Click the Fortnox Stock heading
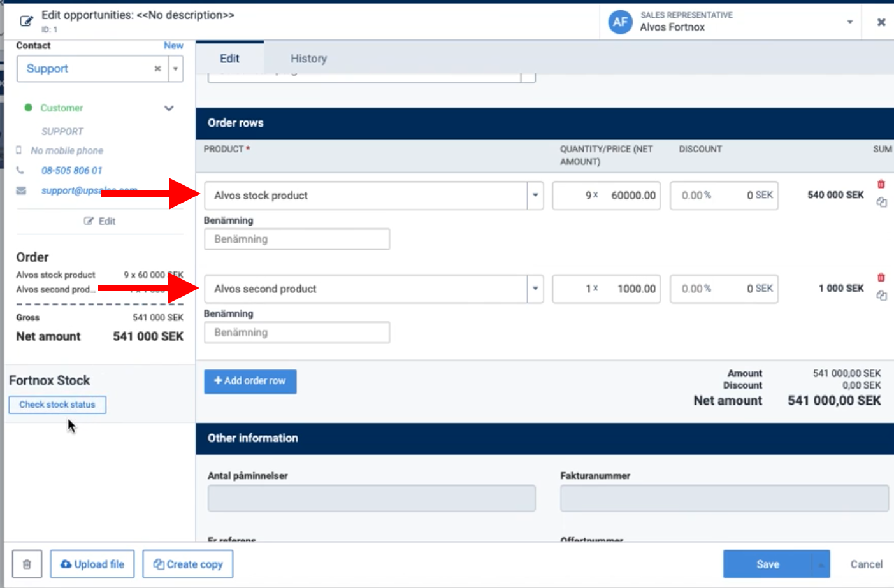Image resolution: width=894 pixels, height=588 pixels. [x=50, y=380]
